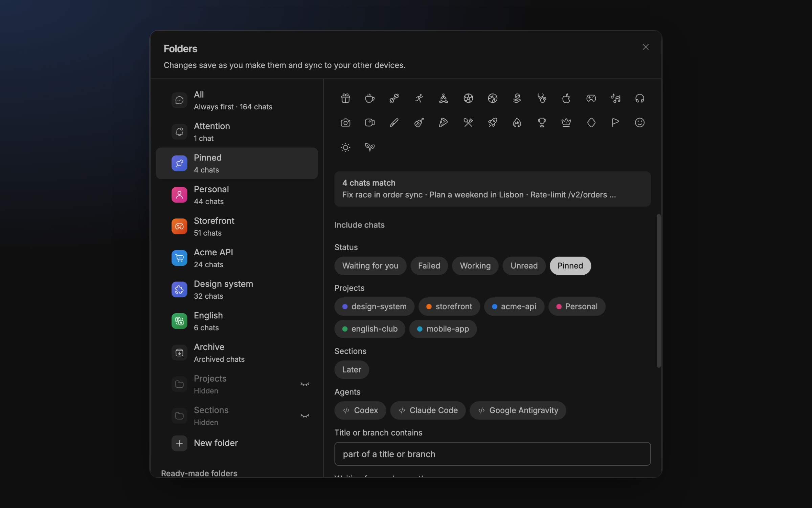Turn off the Pinned status chip

(x=570, y=266)
